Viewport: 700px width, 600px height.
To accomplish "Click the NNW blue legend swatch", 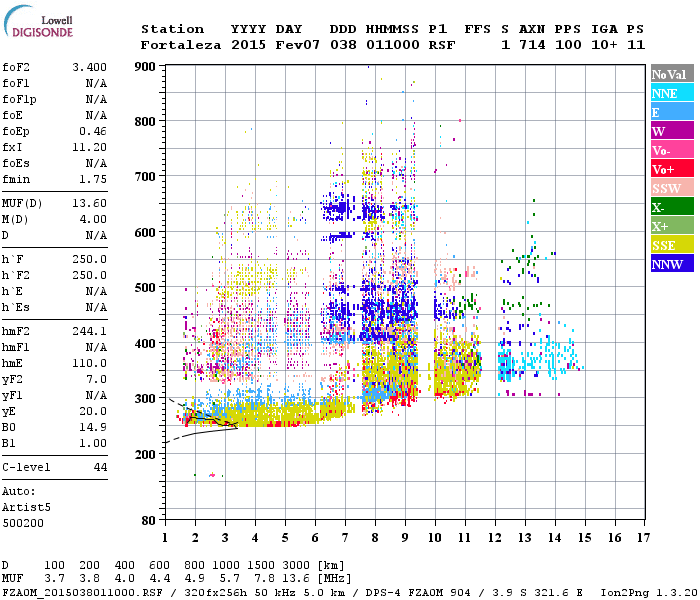I will pyautogui.click(x=670, y=264).
